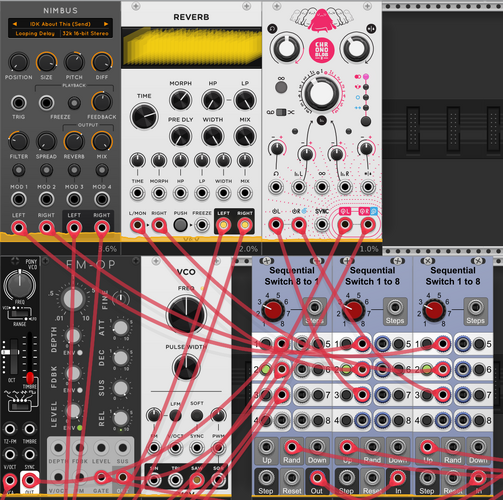Click the Sequential Switch 8 to 1 Out jack
This screenshot has height=500, width=503.
(316, 478)
